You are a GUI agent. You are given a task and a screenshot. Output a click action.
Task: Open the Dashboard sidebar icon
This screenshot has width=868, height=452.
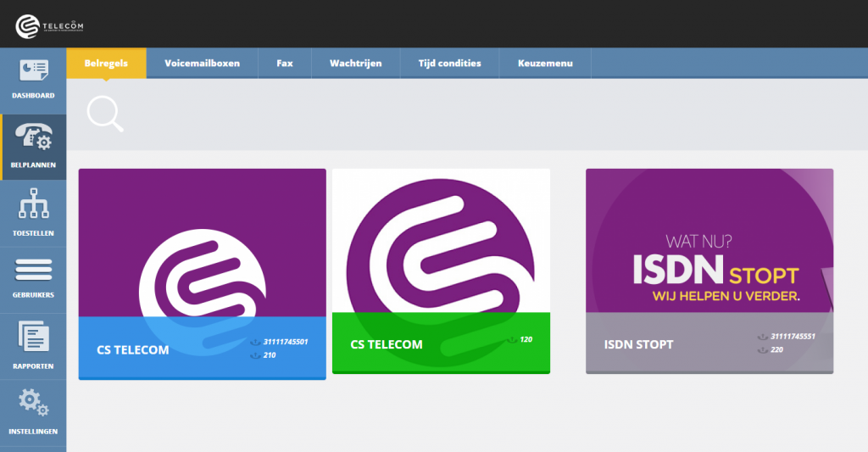click(x=34, y=71)
